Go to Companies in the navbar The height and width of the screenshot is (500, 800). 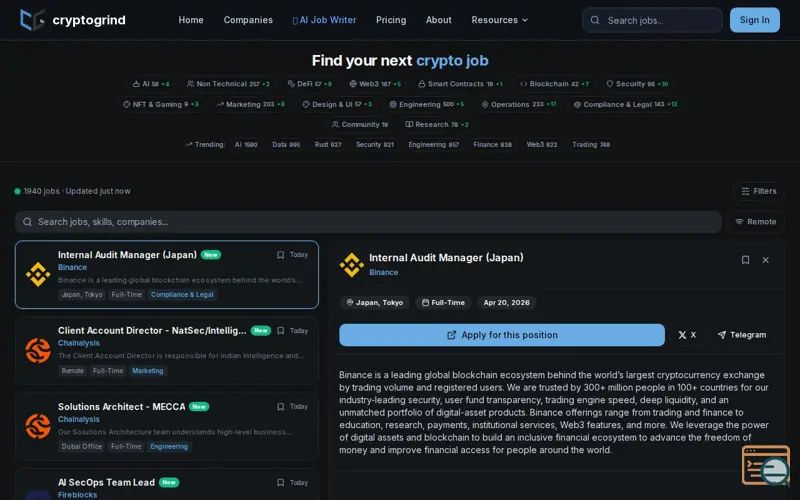pos(248,20)
